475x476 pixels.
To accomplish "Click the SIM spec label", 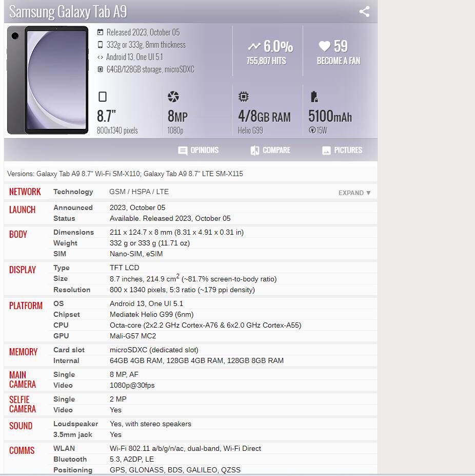I will click(x=60, y=254).
